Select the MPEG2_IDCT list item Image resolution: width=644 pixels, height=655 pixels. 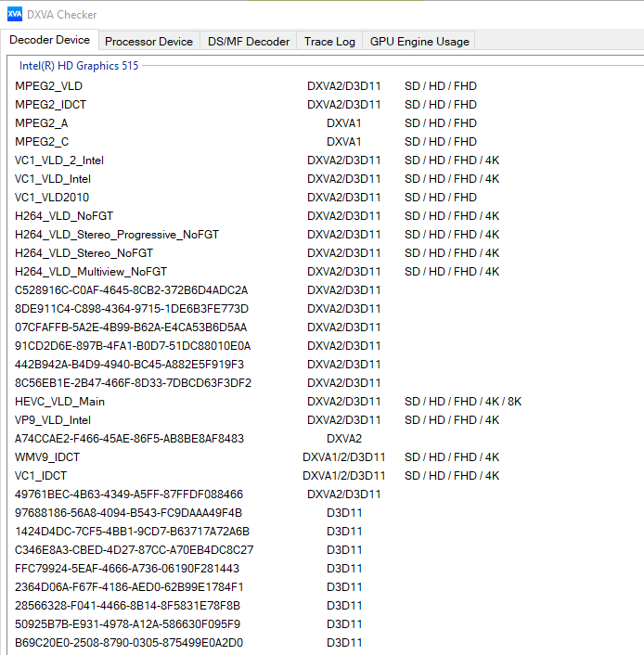click(x=50, y=105)
